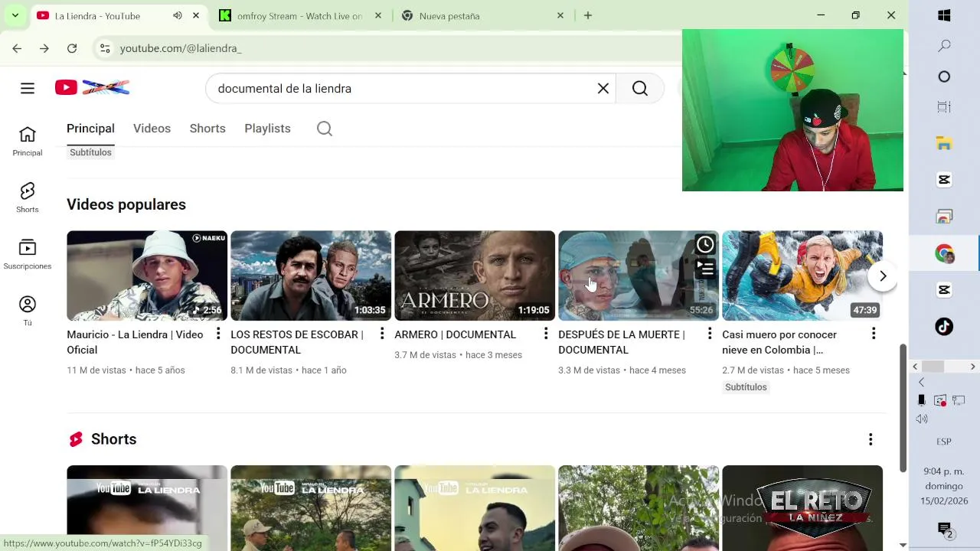
Task: Add Después de la Muerte to queue
Action: (705, 269)
